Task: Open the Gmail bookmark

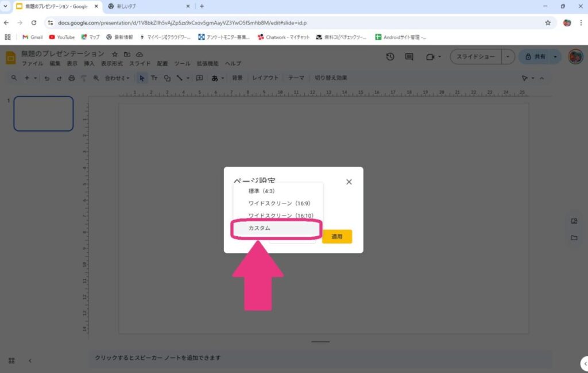Action: pos(32,37)
